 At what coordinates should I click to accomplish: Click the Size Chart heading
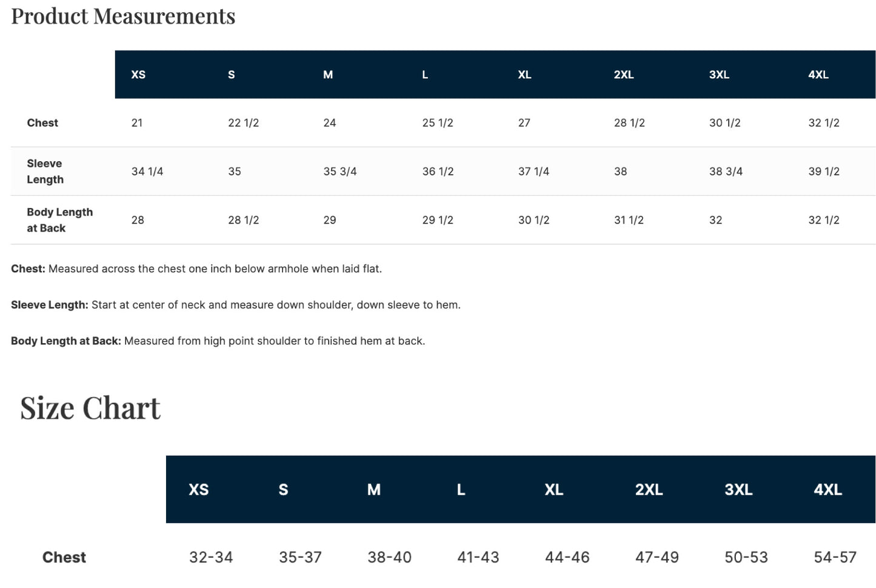90,408
